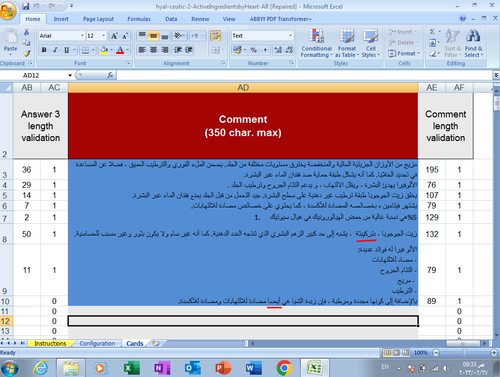Apply Percent Style number format

[x=254, y=50]
